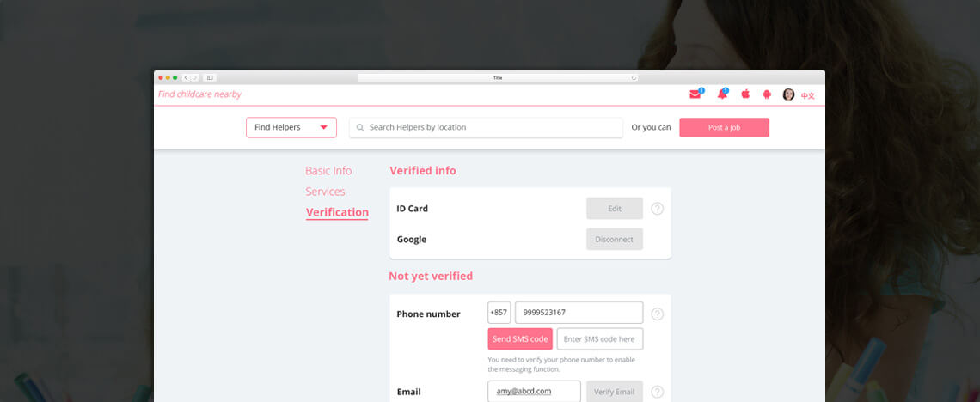Click the help icon beside ID Card
This screenshot has width=980, height=402.
657,209
